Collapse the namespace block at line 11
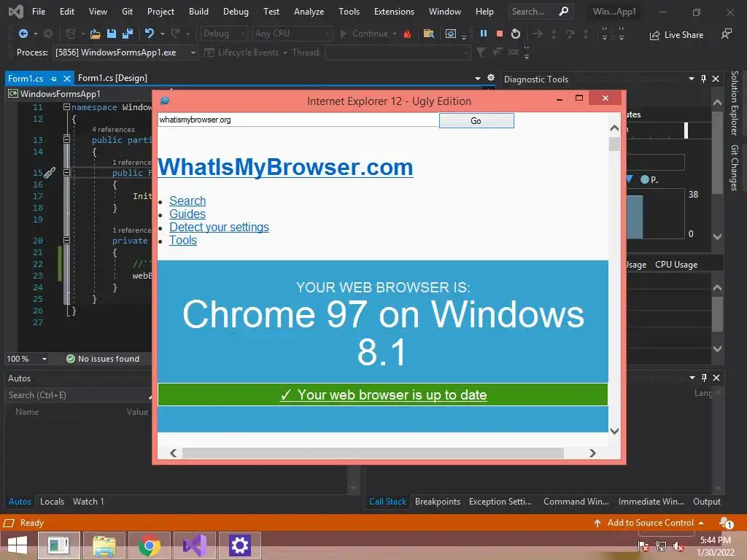The image size is (747, 560). [x=66, y=107]
